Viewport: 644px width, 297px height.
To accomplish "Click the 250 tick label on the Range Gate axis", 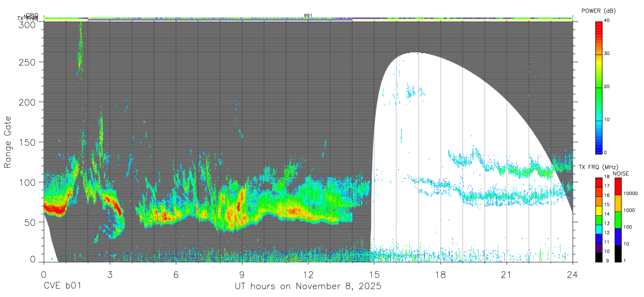I will tap(27, 62).
